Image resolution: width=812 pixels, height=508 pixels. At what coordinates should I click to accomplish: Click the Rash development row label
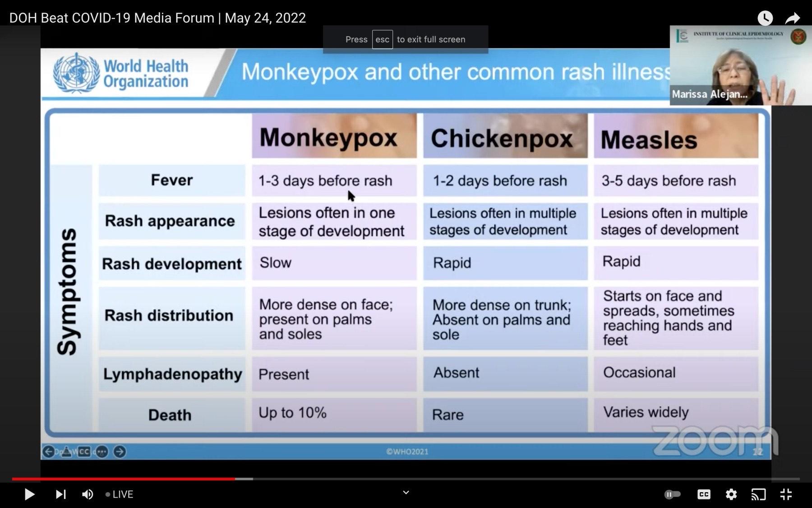click(172, 263)
